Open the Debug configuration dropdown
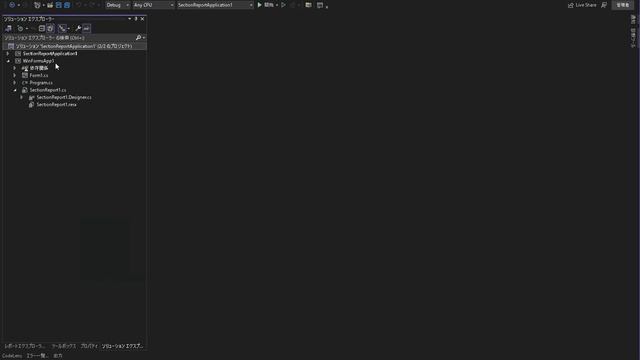 point(118,5)
